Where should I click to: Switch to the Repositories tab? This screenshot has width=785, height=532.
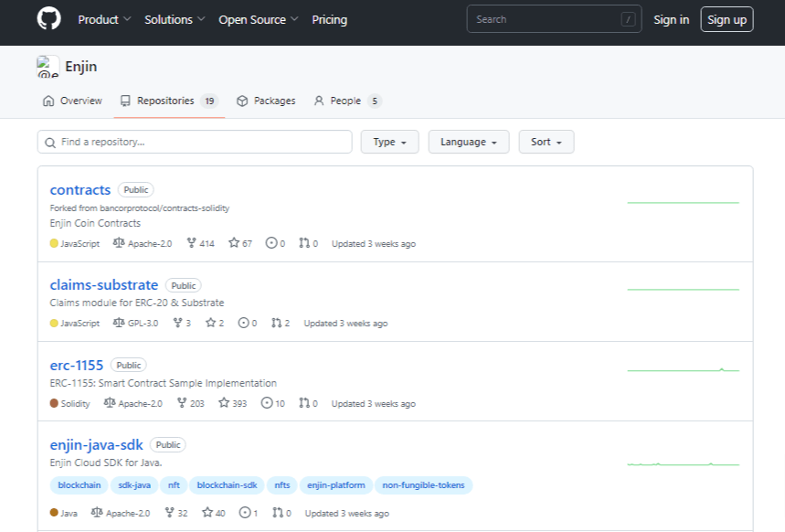point(169,101)
